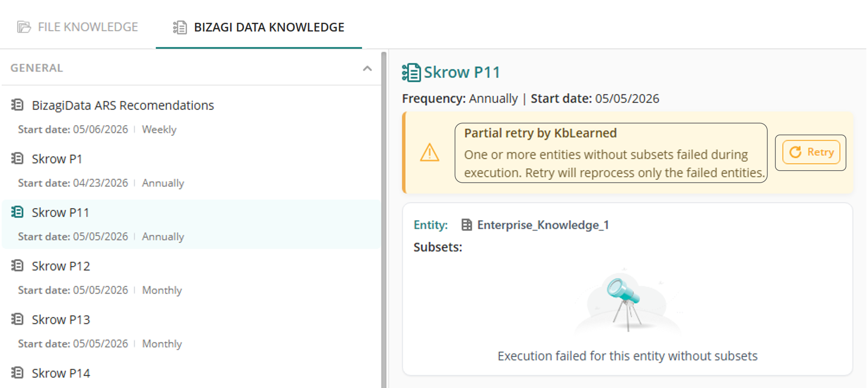Viewport: 868px width, 388px height.
Task: Click 'Execution failed for this entity without subsets'
Action: (x=627, y=356)
